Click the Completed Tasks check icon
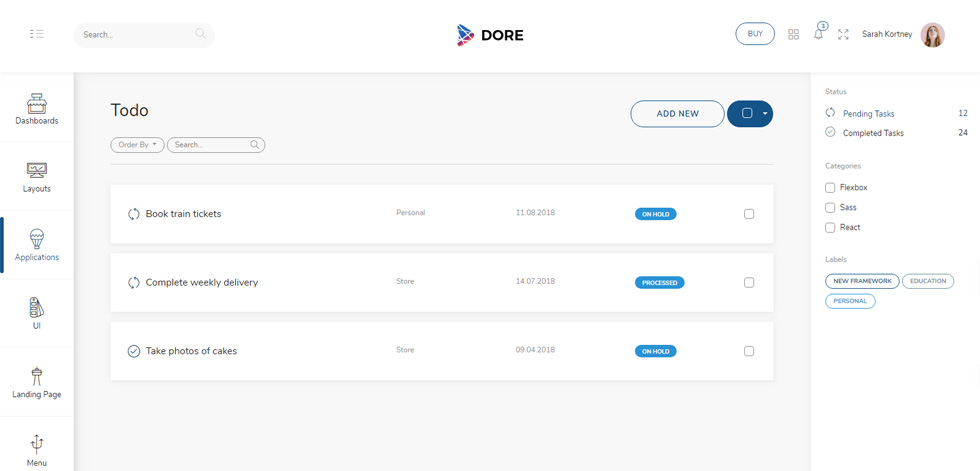The height and width of the screenshot is (471, 980). tap(830, 132)
